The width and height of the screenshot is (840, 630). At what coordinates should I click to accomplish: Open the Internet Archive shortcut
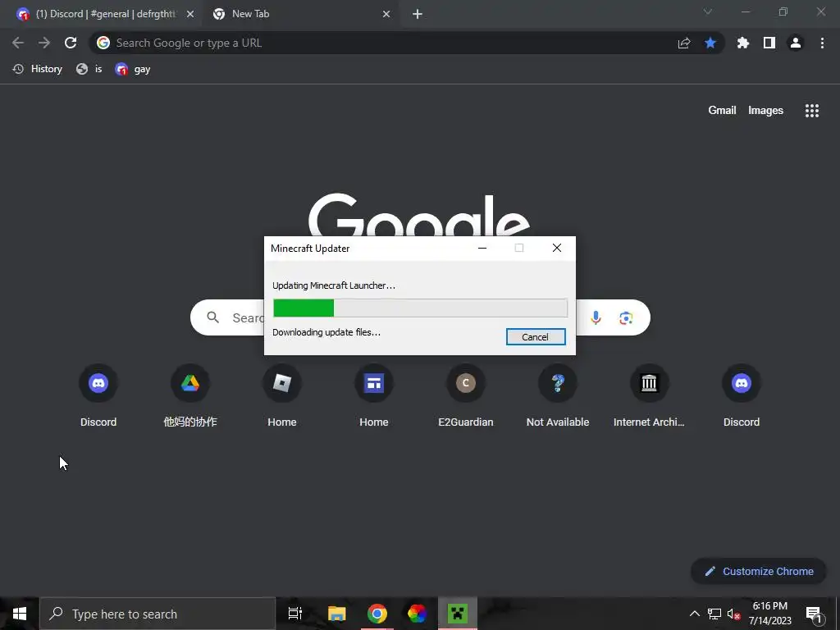coord(650,395)
